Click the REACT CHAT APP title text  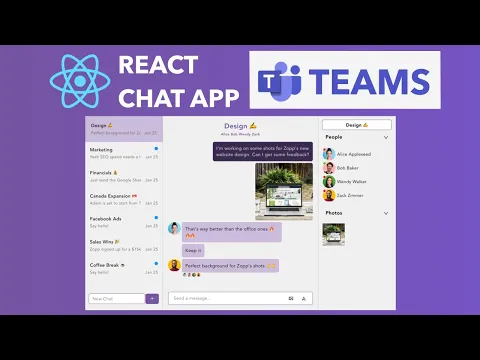(x=179, y=82)
